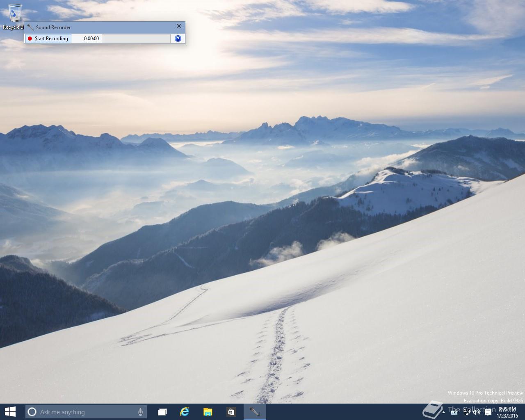Activate the Cortana microphone icon
525x420 pixels.
pyautogui.click(x=140, y=412)
